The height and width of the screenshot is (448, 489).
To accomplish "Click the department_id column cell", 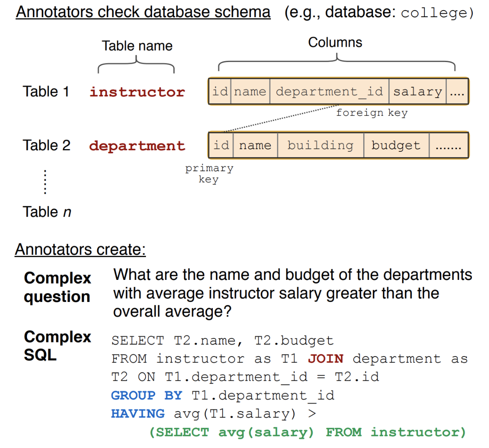I will 329,92.
